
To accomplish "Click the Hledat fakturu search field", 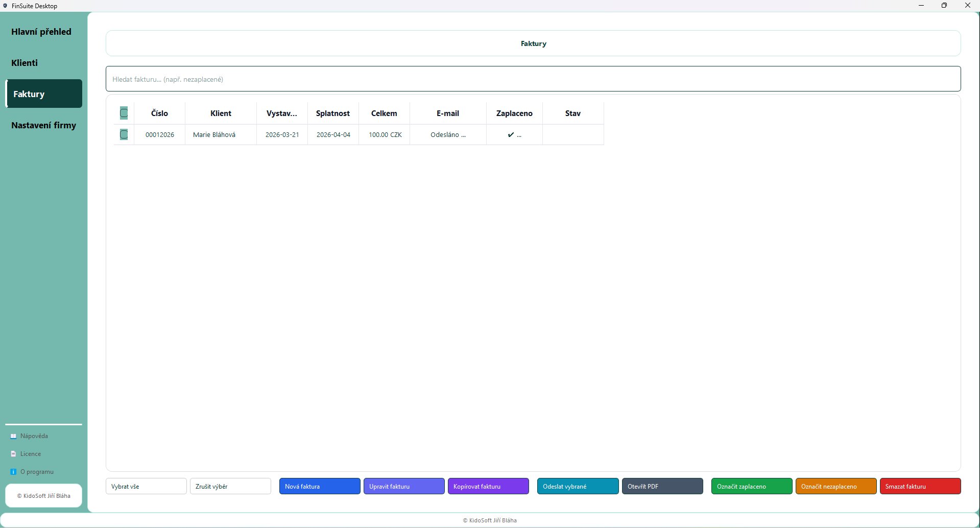I will [533, 79].
